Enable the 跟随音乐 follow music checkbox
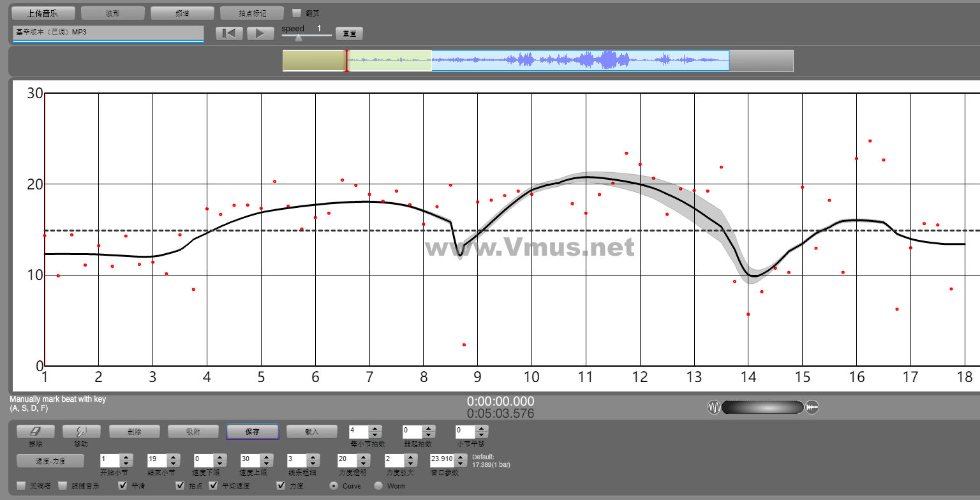 pos(63,485)
